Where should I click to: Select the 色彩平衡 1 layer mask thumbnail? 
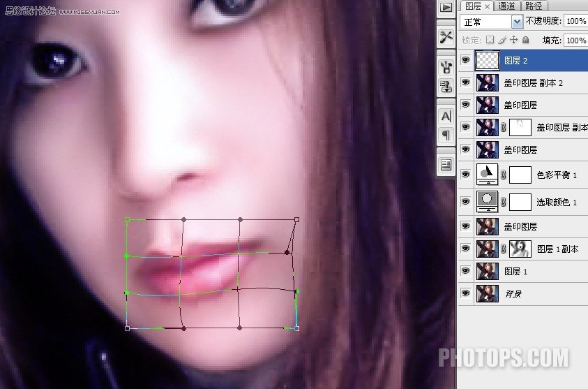pos(520,175)
